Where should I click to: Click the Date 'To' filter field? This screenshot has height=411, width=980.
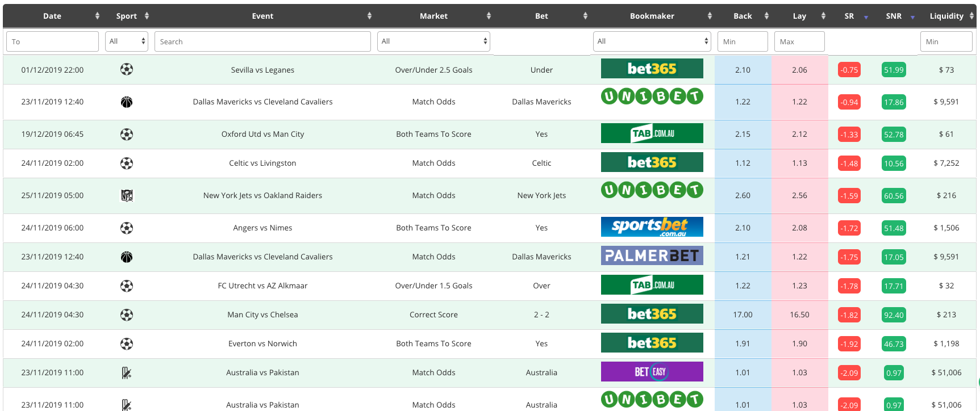(x=52, y=41)
